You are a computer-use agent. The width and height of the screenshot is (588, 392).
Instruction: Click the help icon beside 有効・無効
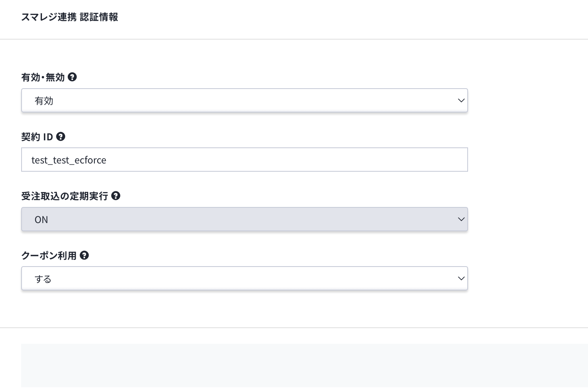[x=72, y=77]
